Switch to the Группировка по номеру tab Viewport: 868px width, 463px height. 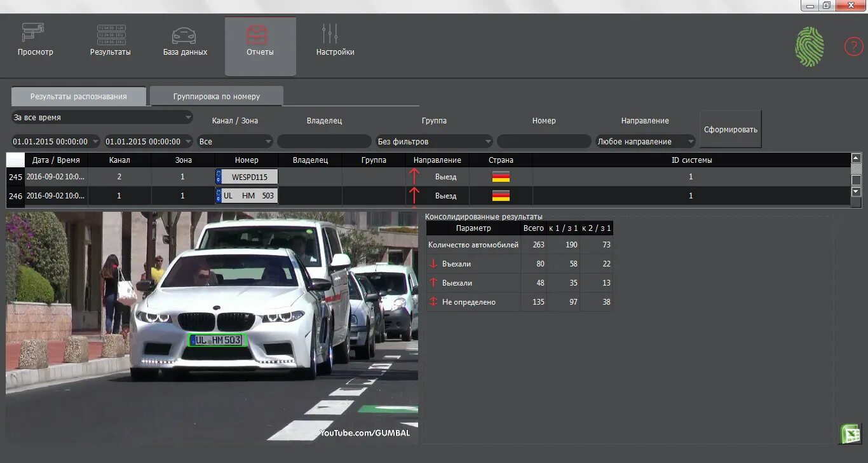coord(216,95)
